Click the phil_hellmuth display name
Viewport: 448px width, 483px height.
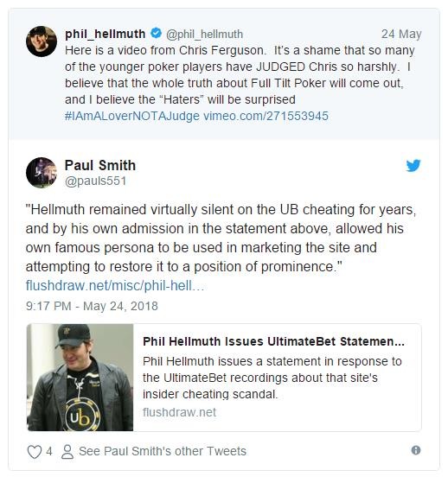(x=106, y=34)
